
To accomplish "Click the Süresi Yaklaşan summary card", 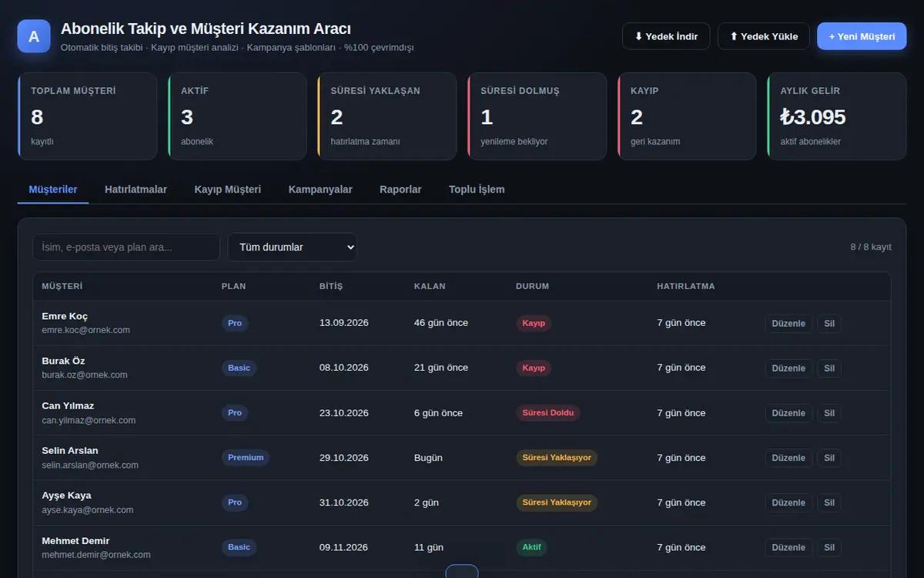I will (387, 116).
